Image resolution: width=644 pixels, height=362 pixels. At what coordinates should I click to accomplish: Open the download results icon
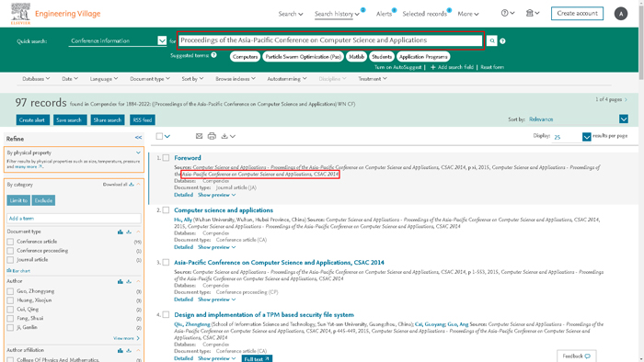coord(228,136)
